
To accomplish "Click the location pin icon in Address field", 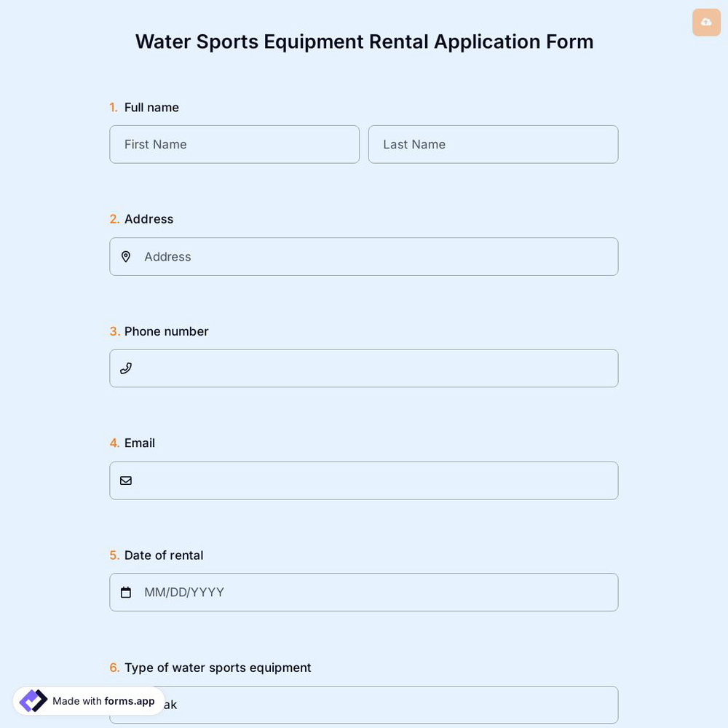I will point(125,256).
